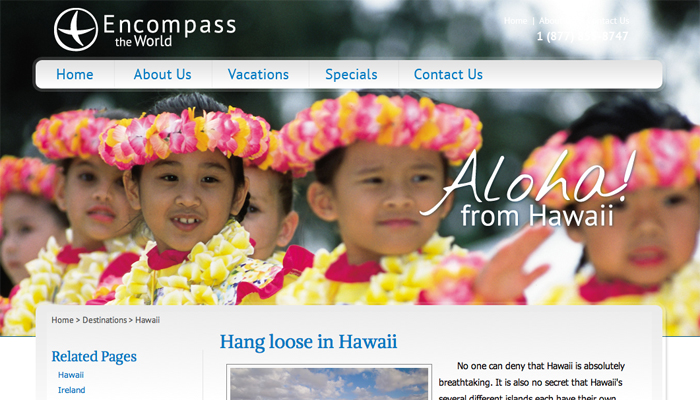Click the Encompass the World logo text
700x400 pixels.
coord(169,31)
